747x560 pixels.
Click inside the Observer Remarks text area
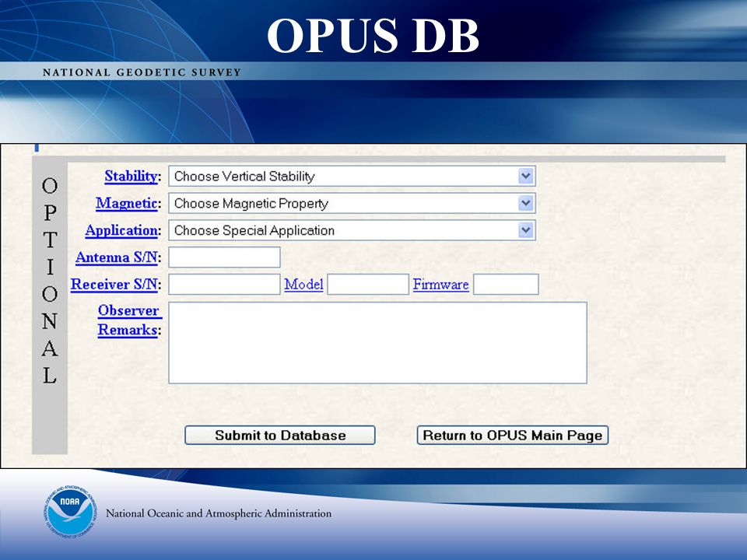[x=378, y=343]
